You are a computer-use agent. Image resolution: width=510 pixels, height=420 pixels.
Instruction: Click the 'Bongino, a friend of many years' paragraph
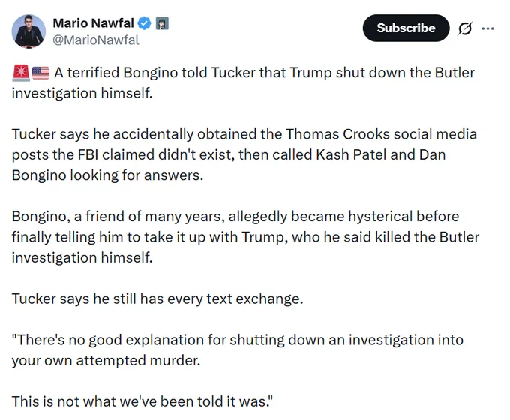(245, 237)
